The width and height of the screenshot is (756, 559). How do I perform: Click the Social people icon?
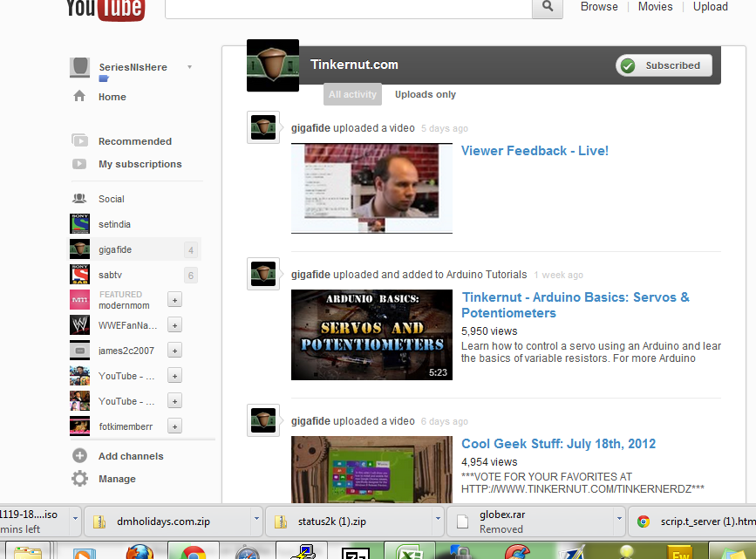pyautogui.click(x=79, y=198)
